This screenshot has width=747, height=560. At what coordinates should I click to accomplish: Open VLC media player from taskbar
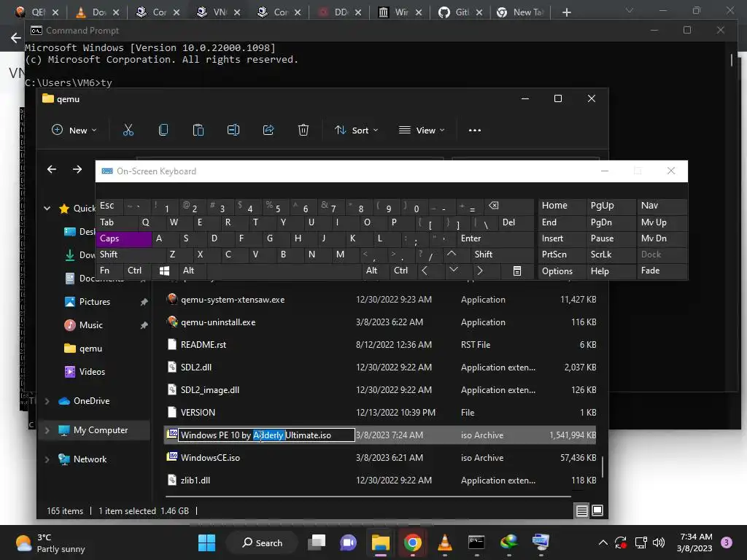point(444,542)
